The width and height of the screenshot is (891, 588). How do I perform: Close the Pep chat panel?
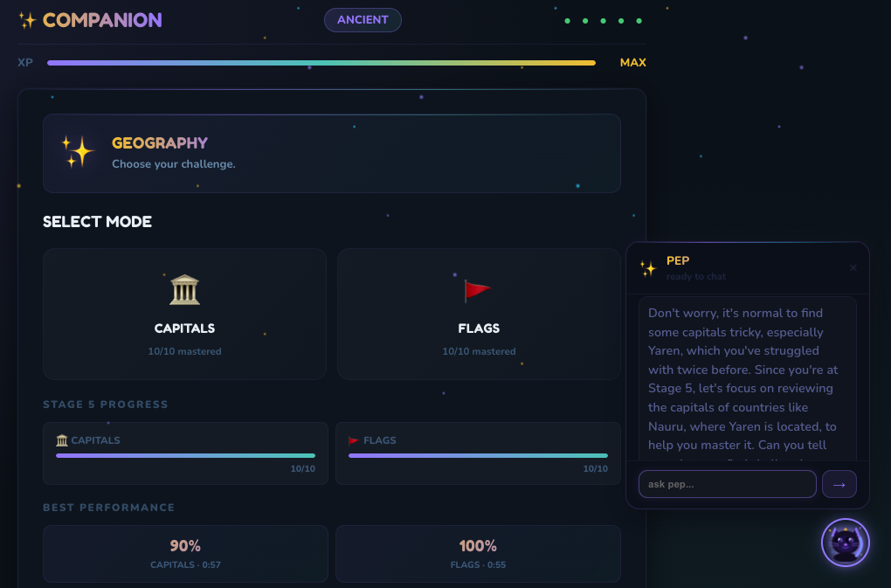click(853, 267)
